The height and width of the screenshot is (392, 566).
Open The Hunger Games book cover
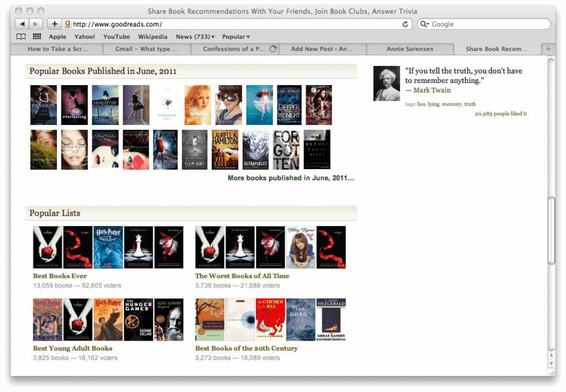click(x=139, y=320)
